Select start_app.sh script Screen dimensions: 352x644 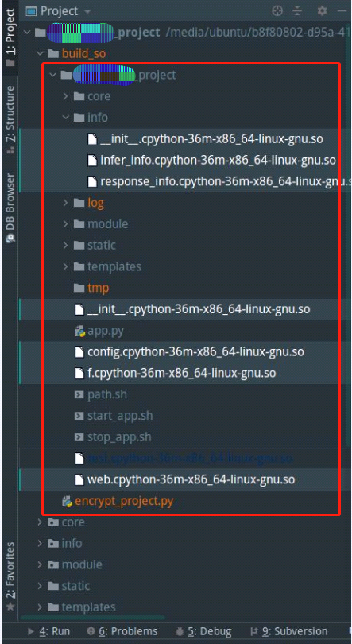pyautogui.click(x=120, y=416)
